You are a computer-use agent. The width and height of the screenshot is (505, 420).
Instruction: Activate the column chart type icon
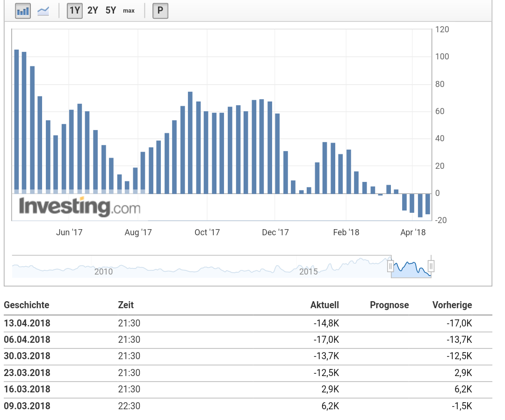click(x=22, y=10)
